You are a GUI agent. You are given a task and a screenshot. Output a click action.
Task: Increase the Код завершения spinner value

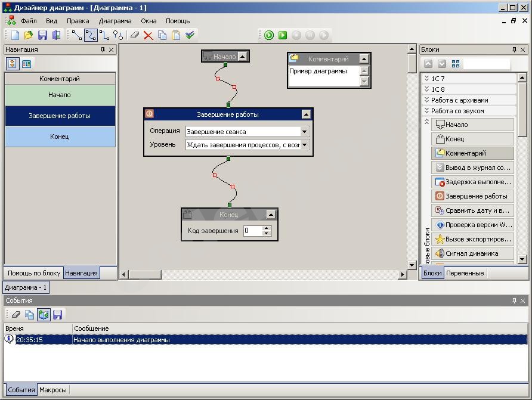267,228
